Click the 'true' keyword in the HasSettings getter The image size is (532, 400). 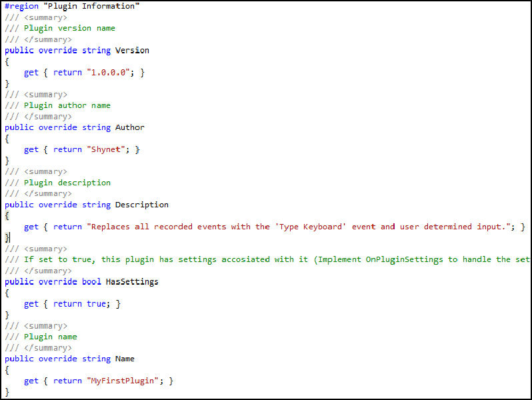96,304
